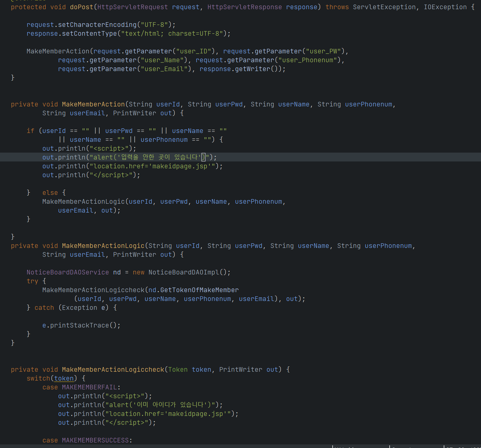Click the MAKEMEMBERSUCCESS case label
The height and width of the screenshot is (448, 481).
(x=95, y=440)
